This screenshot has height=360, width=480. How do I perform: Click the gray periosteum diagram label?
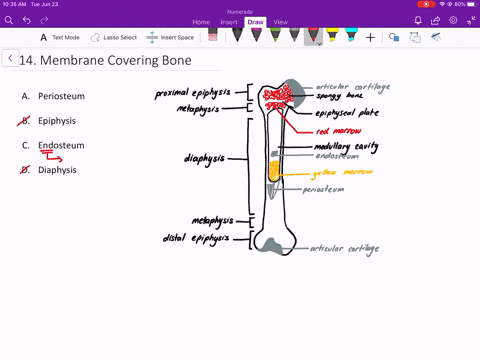(x=323, y=189)
